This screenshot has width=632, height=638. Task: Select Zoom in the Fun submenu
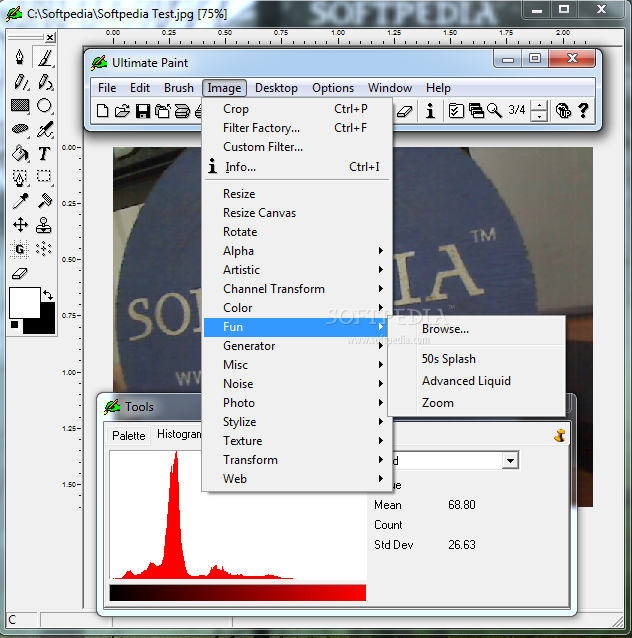pyautogui.click(x=476, y=403)
